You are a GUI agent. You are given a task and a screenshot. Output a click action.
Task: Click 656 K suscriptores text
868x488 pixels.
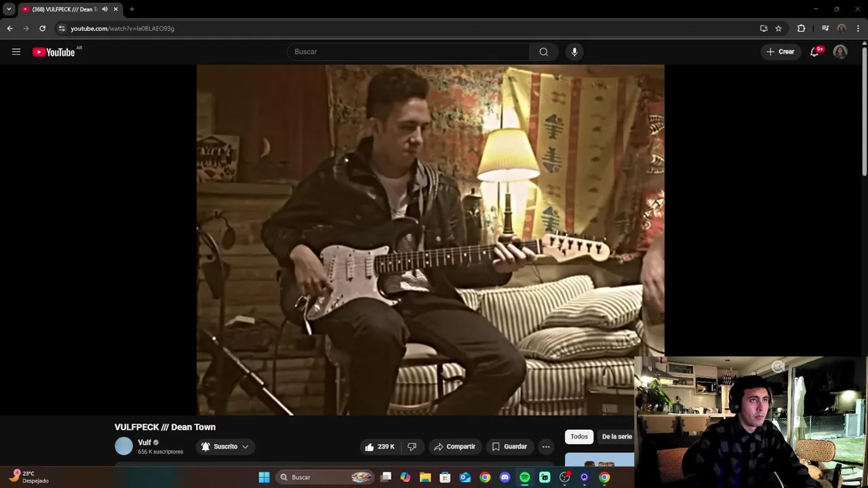(x=160, y=452)
